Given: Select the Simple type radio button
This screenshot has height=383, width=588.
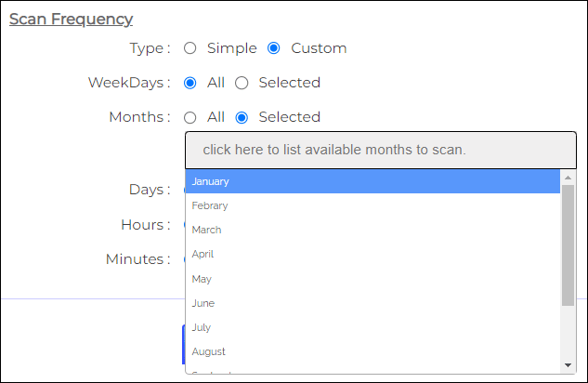Looking at the screenshot, I should pyautogui.click(x=190, y=48).
